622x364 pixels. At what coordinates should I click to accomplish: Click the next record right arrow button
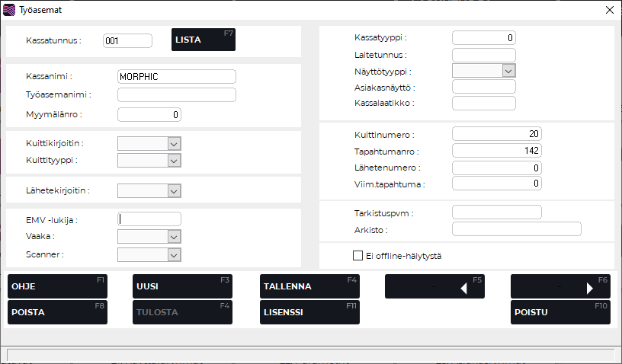coord(560,286)
